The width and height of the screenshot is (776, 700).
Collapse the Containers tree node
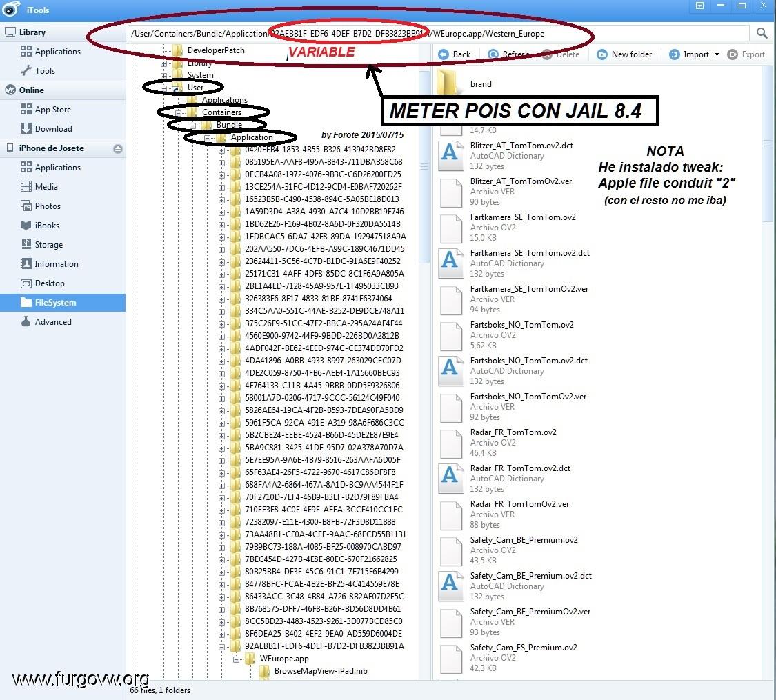click(178, 113)
